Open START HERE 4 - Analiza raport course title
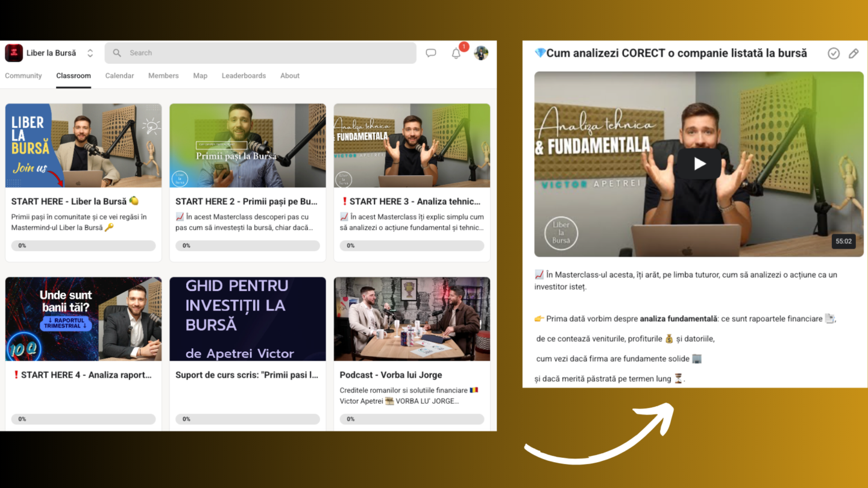This screenshot has height=488, width=868. pyautogui.click(x=82, y=375)
